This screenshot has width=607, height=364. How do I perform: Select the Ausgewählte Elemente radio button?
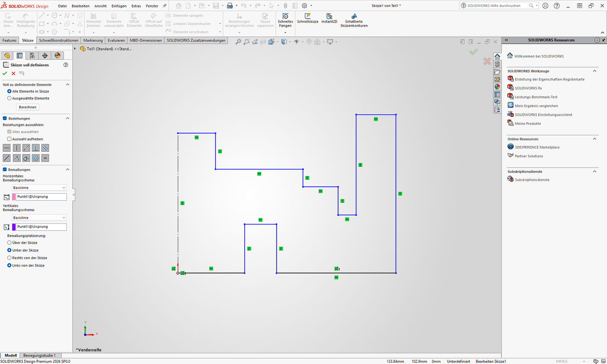pyautogui.click(x=10, y=98)
